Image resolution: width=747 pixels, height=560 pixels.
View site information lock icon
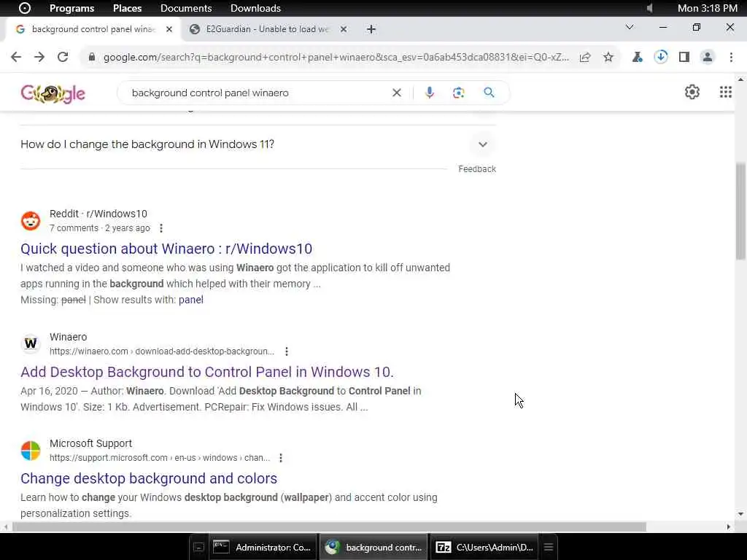coord(92,57)
